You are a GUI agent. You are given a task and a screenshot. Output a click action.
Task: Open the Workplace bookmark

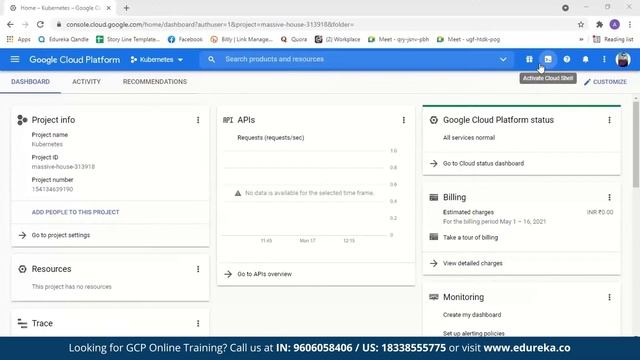(x=338, y=39)
